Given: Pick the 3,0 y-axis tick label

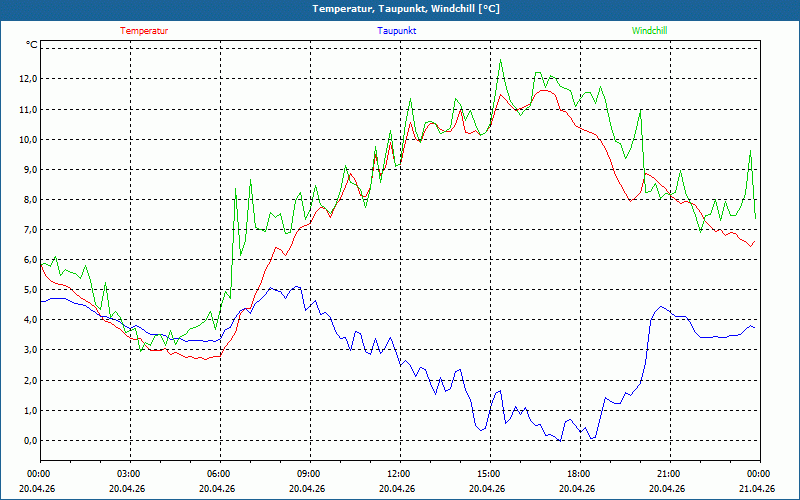Looking at the screenshot, I should click(x=28, y=350).
